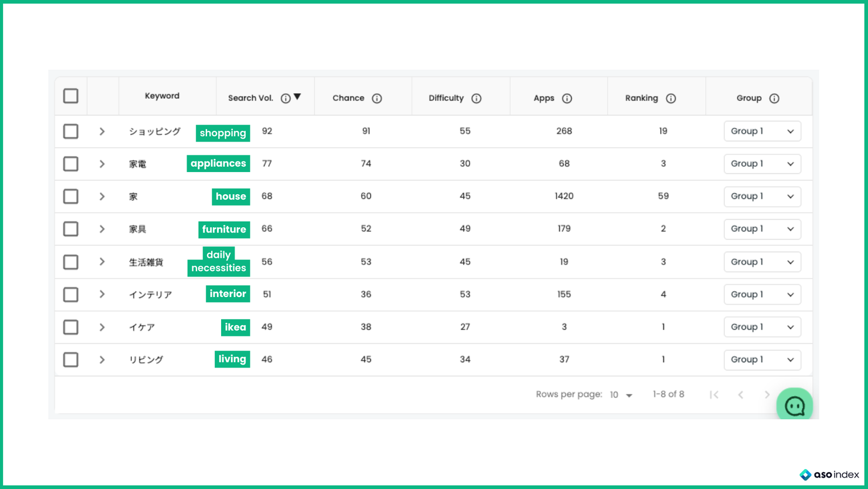Click the Search Vol. column header

tap(250, 98)
